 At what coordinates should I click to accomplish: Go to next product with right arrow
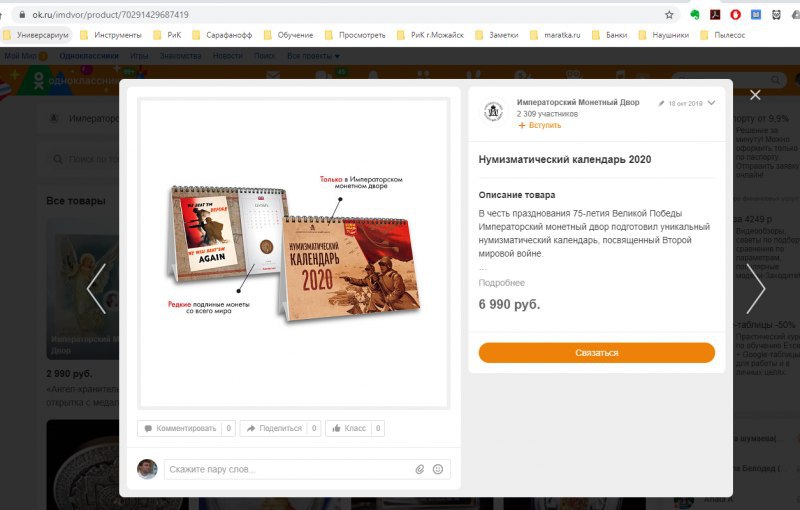[x=756, y=288]
